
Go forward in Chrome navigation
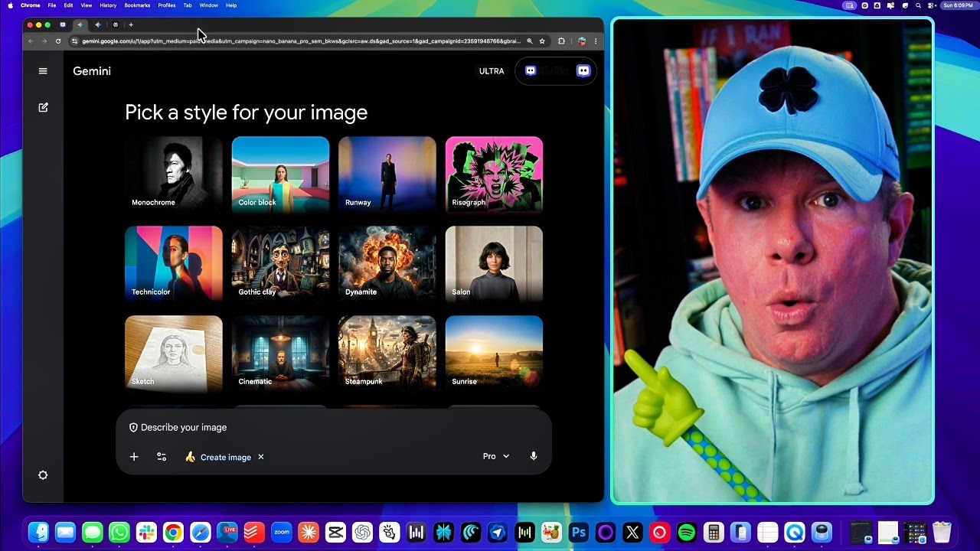44,41
